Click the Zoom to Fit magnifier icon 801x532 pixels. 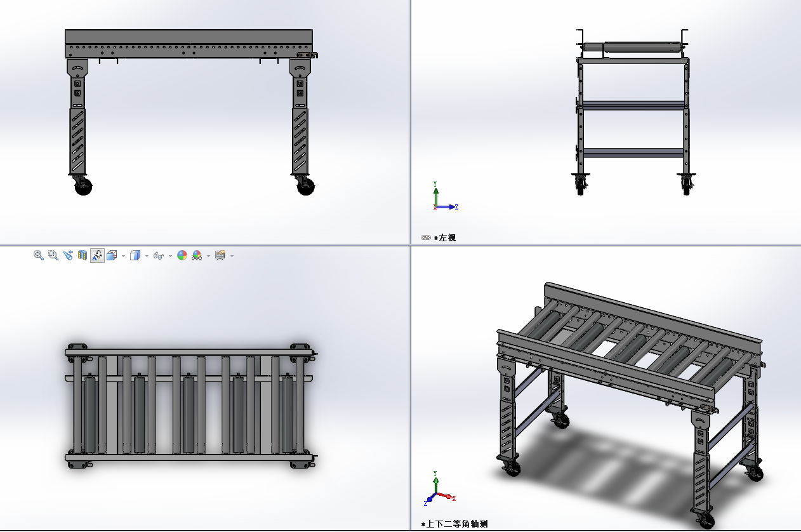39,255
